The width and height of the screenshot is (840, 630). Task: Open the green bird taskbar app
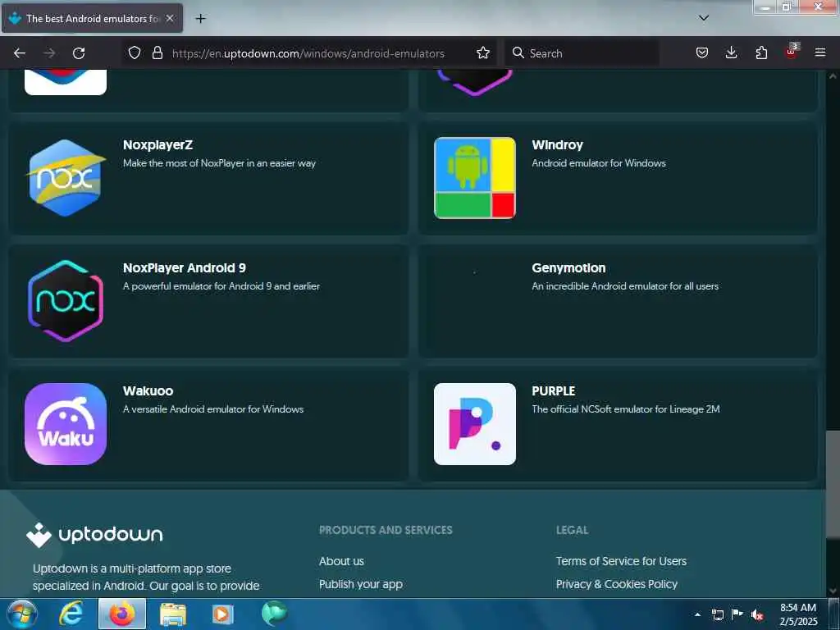[274, 614]
